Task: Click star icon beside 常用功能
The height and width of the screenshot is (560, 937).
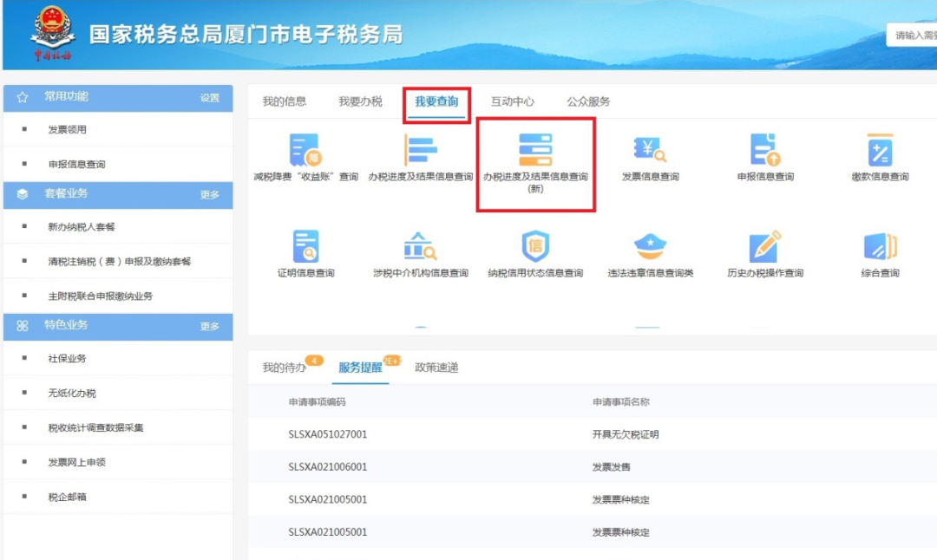Action: [22, 97]
